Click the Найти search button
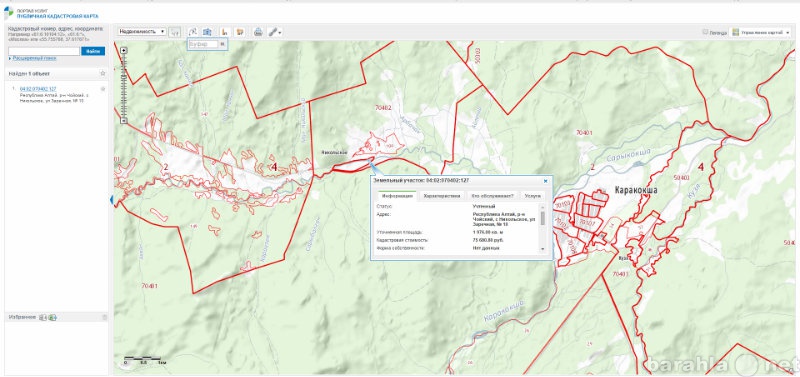The image size is (800, 377). pos(93,51)
